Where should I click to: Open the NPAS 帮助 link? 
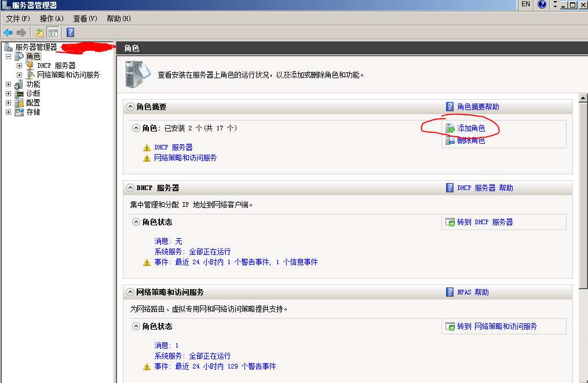point(473,292)
